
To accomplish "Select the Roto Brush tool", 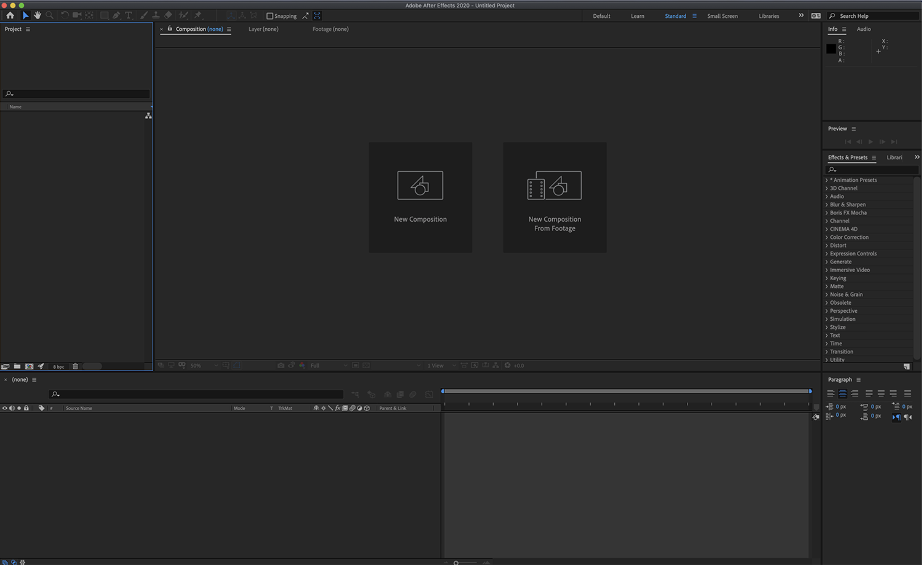I will (183, 16).
